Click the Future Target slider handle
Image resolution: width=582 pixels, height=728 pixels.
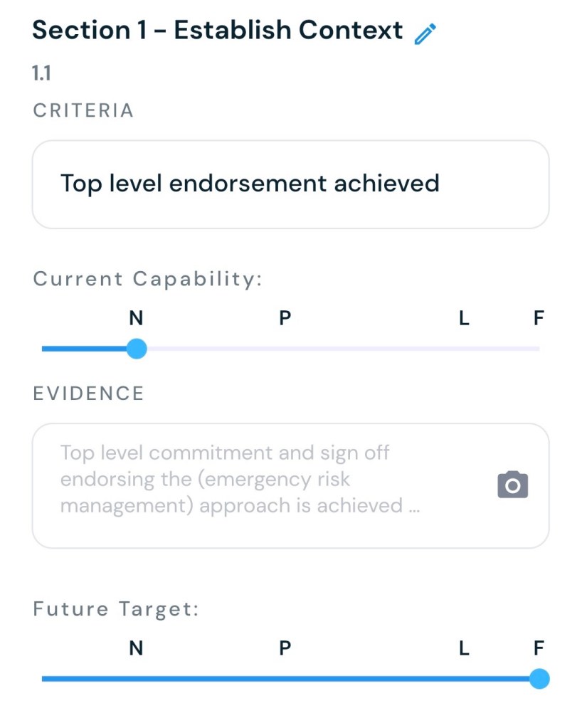point(539,679)
